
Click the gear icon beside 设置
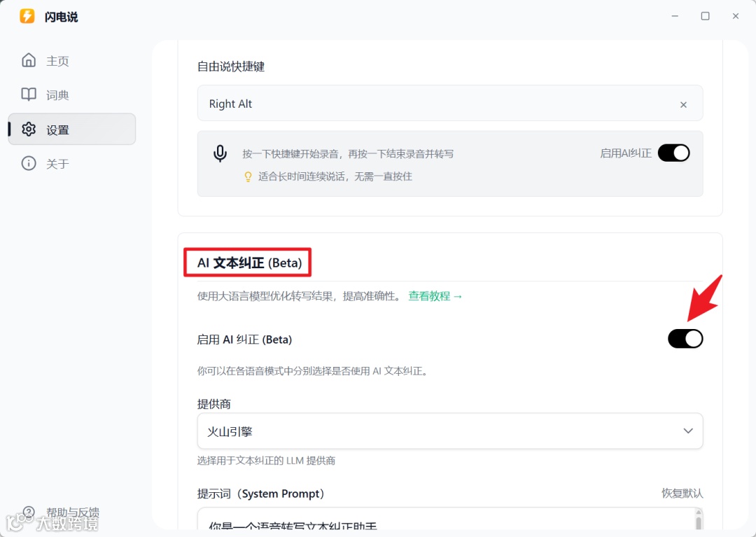29,130
